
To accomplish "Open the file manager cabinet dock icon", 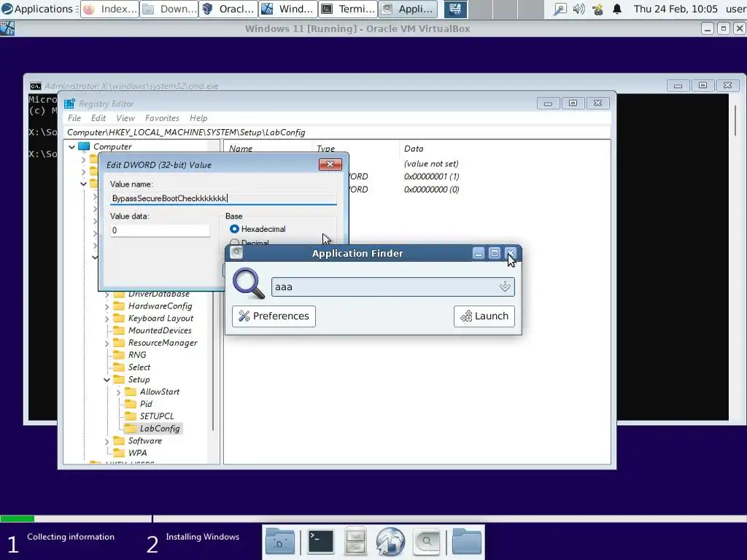I will (355, 542).
